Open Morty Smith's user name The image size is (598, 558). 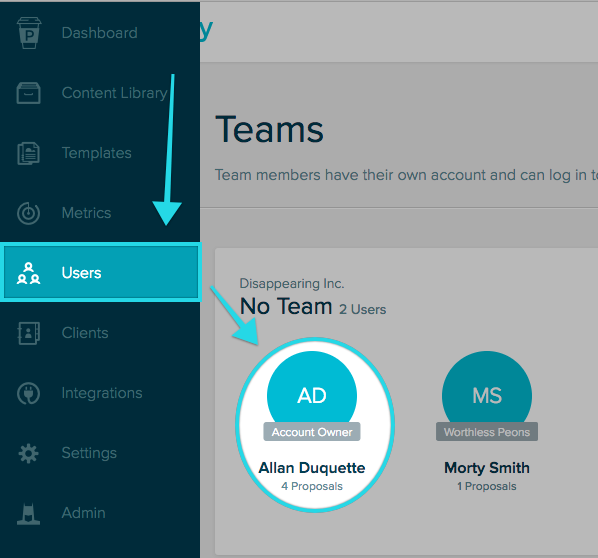pos(487,468)
